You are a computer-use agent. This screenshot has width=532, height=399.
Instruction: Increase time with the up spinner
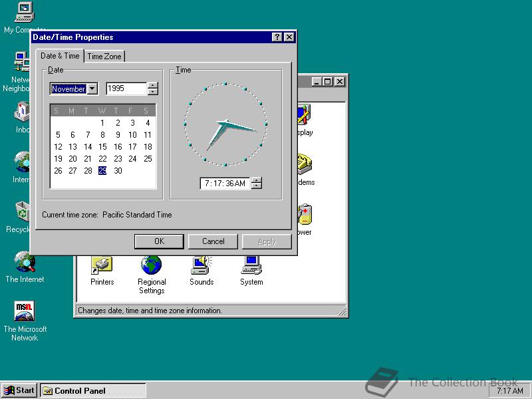[257, 180]
